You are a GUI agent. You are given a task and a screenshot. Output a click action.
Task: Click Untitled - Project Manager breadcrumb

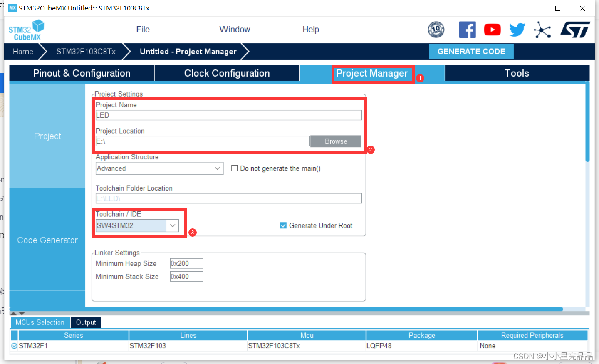188,52
